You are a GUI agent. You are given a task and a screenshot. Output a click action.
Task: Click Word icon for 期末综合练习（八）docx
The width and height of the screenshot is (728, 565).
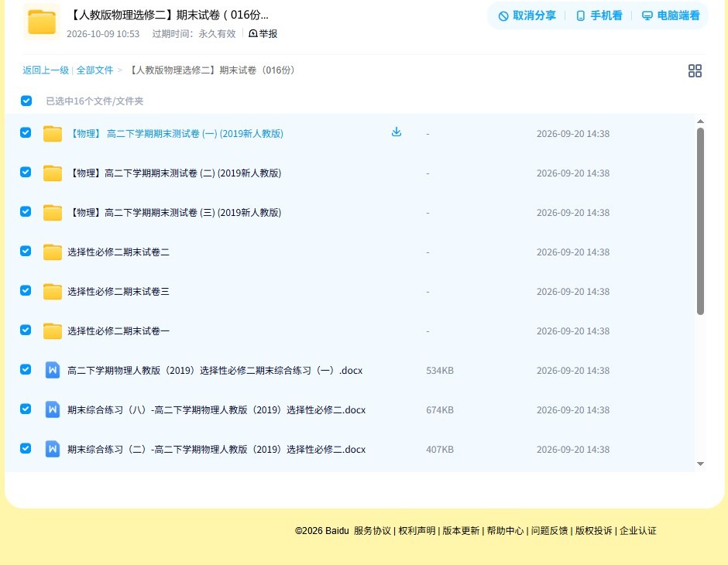pos(53,409)
